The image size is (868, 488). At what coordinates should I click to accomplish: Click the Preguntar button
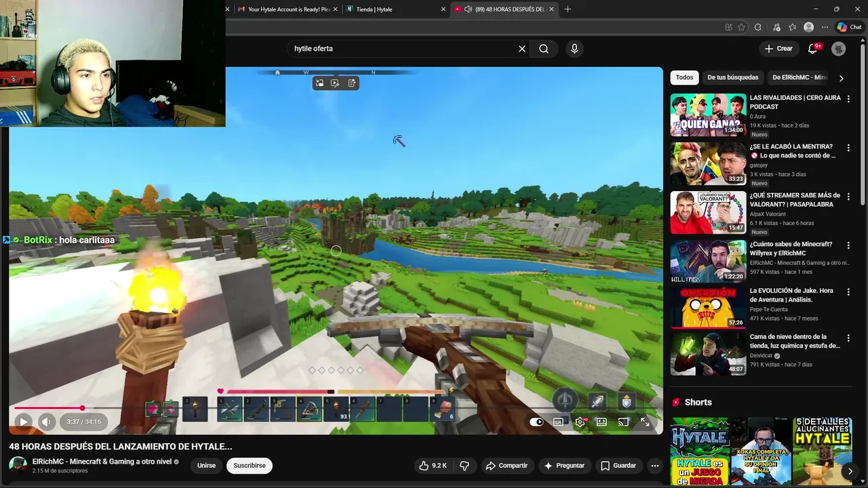point(564,466)
